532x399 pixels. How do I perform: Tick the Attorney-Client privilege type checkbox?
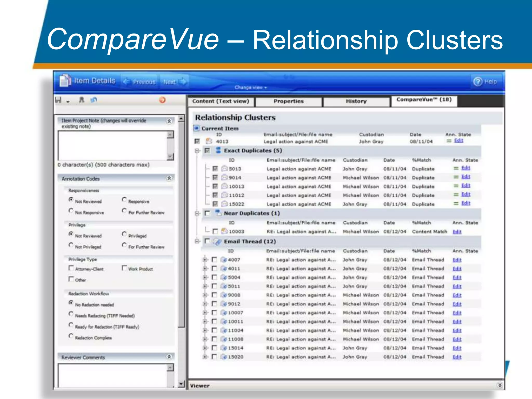(x=71, y=268)
